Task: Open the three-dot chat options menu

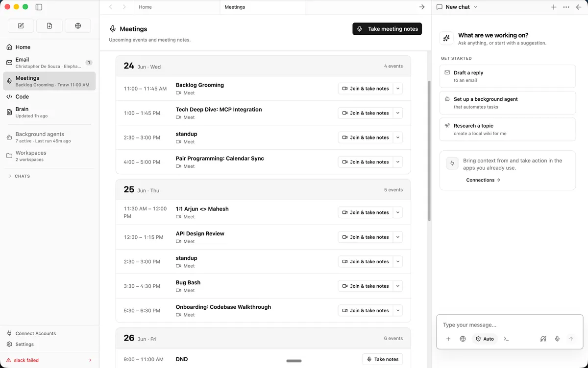Action: point(566,7)
